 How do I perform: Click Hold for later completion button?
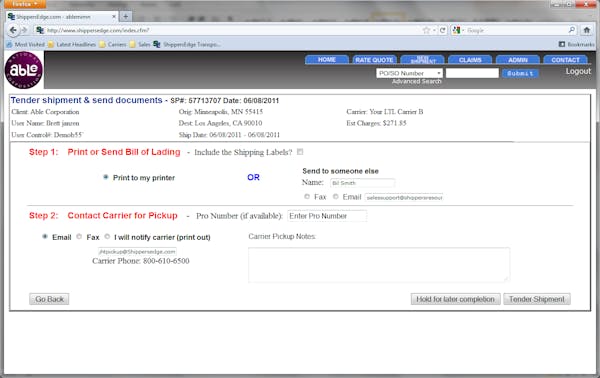pyautogui.click(x=455, y=299)
